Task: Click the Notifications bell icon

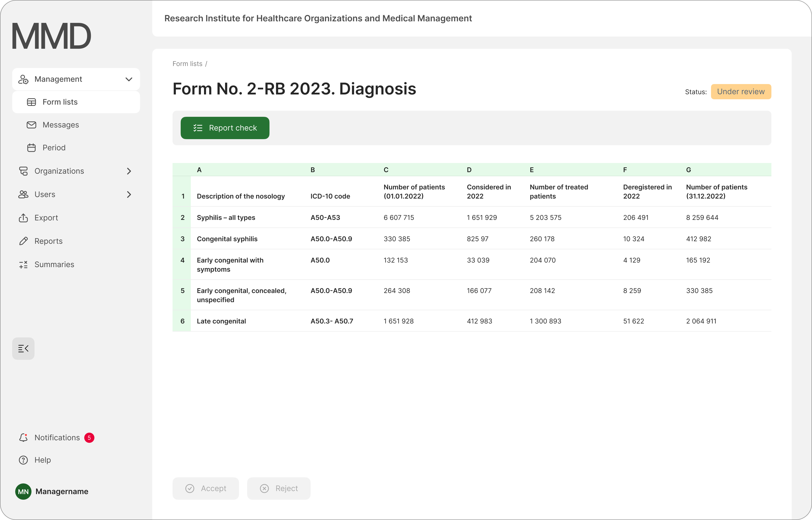Action: (x=23, y=438)
